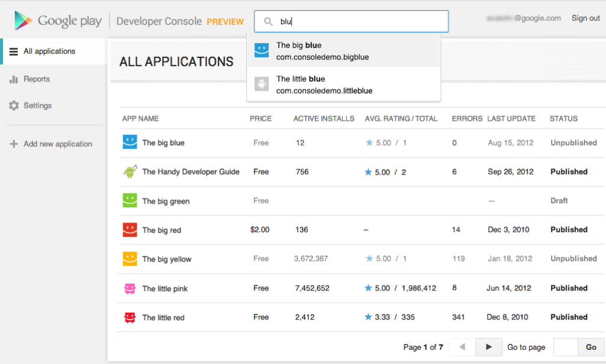Select All applications in the sidebar
Screen dimensions: 606x364
tap(47, 51)
